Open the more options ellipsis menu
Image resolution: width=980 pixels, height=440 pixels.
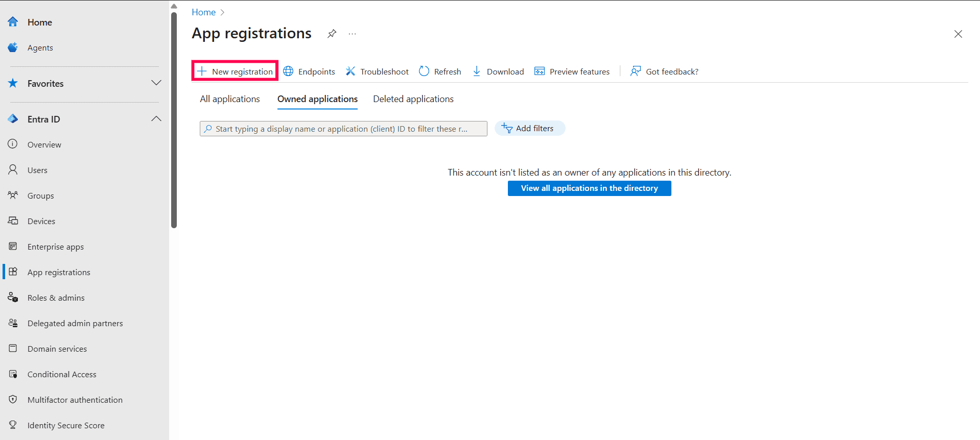point(352,34)
